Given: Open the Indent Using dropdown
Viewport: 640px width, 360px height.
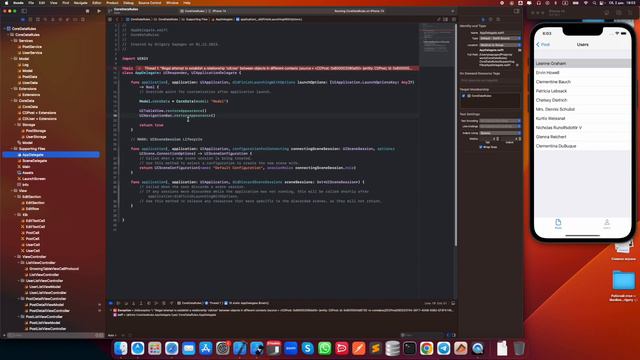Looking at the screenshot, I should pos(500,133).
